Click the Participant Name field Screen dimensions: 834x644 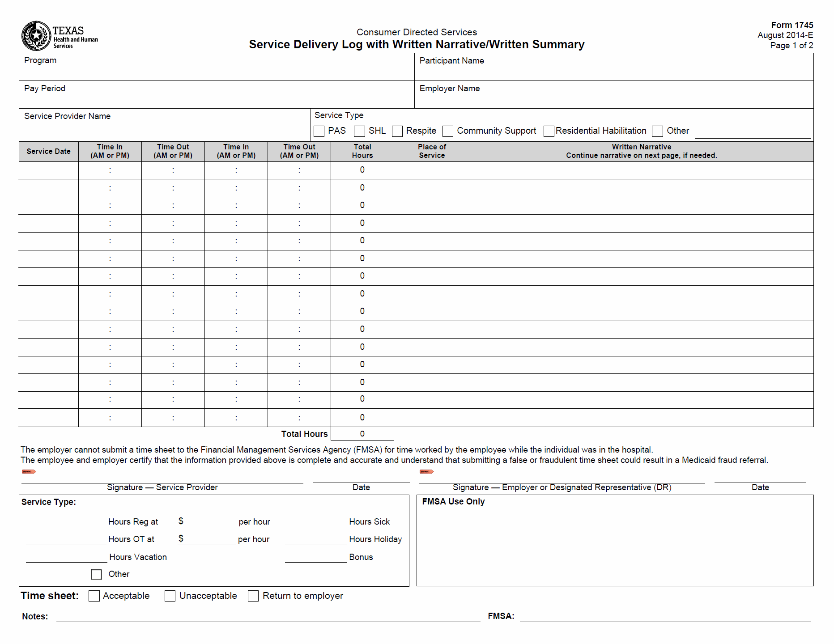point(613,71)
